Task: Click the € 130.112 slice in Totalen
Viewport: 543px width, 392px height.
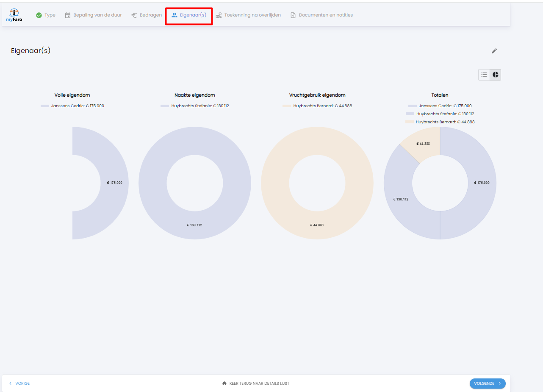Action: 401,199
